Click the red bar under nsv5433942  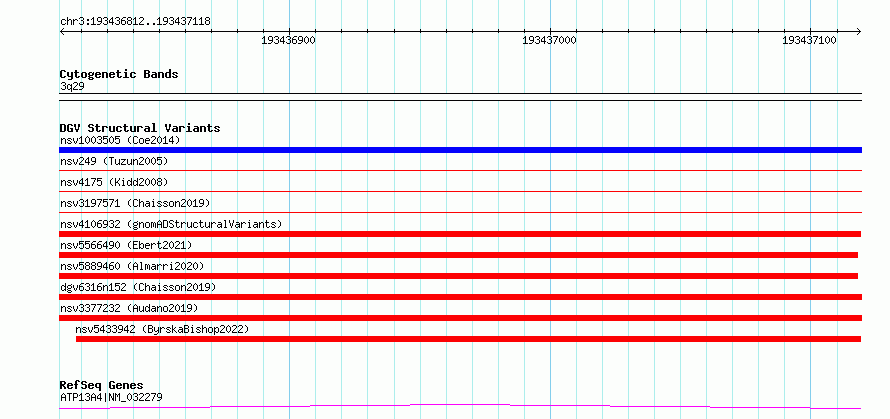468,339
